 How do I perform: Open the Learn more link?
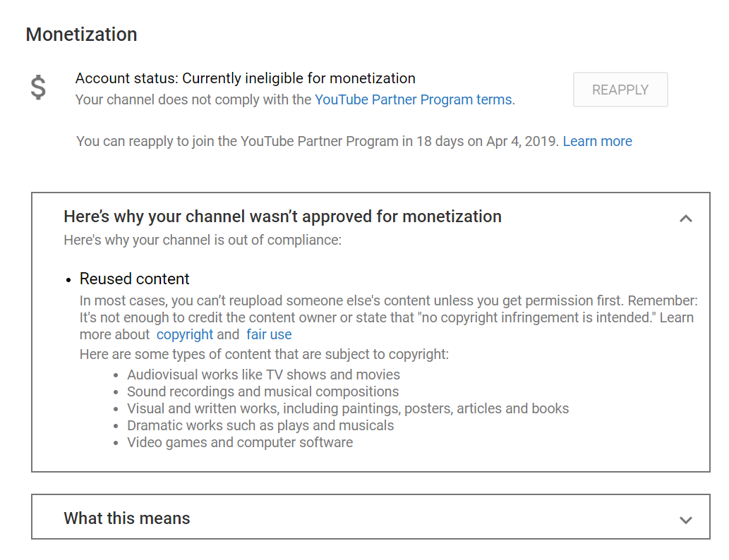point(598,141)
